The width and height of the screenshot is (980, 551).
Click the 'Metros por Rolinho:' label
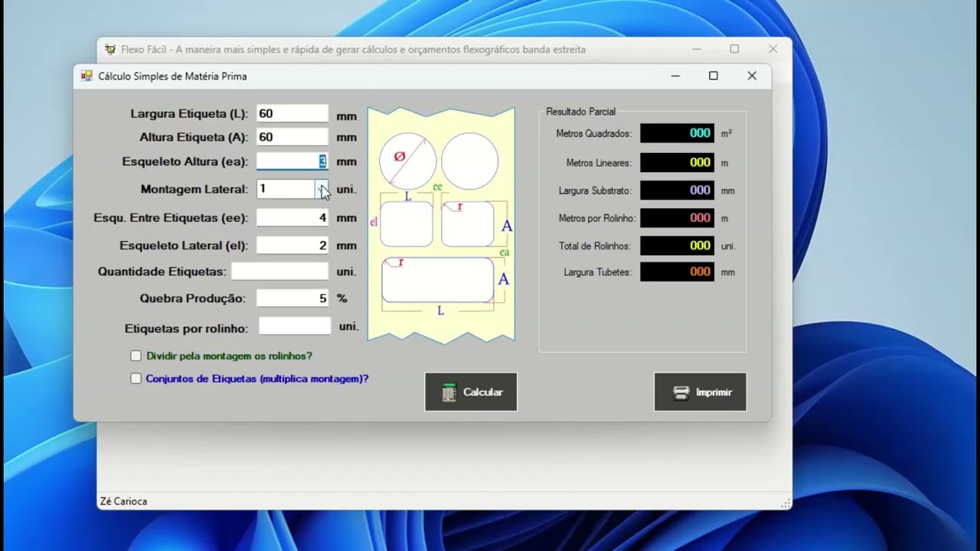coord(597,219)
